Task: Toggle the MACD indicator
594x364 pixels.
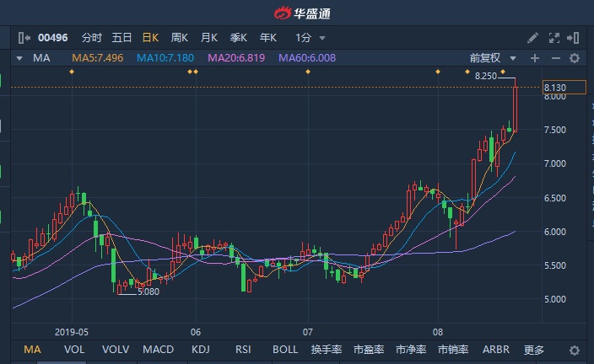Action: click(x=158, y=350)
